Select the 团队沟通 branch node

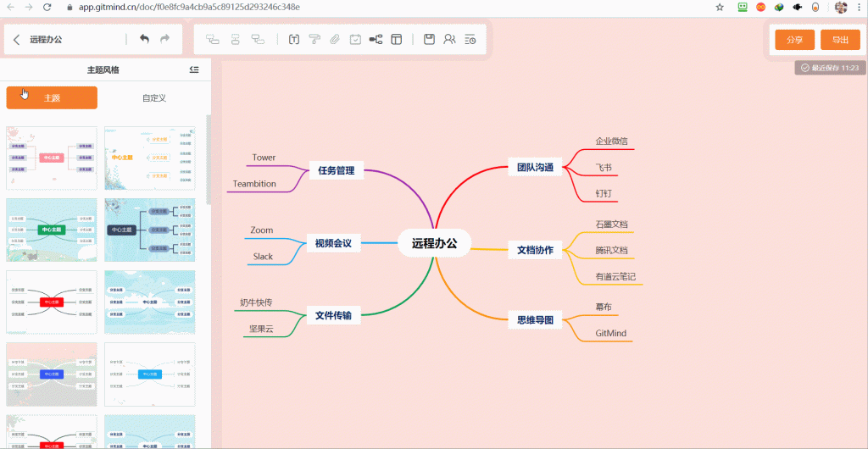[x=535, y=168]
